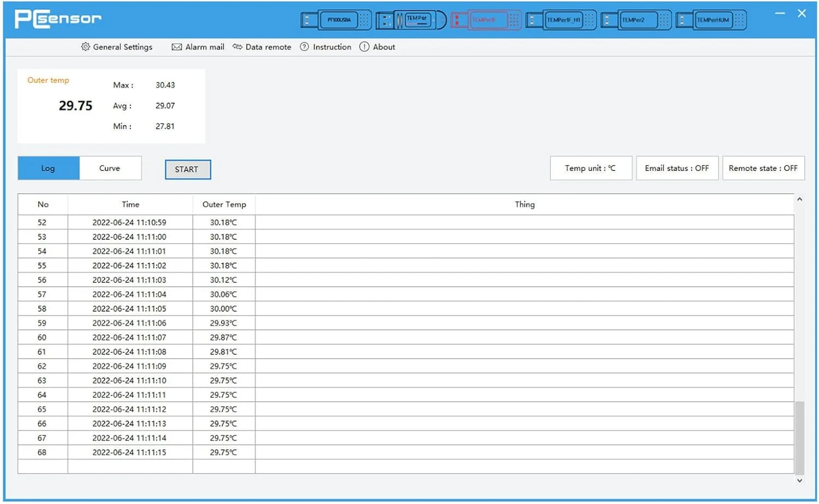Select the TEMPerHUM device icon
The width and height of the screenshot is (819, 504).
coord(711,20)
